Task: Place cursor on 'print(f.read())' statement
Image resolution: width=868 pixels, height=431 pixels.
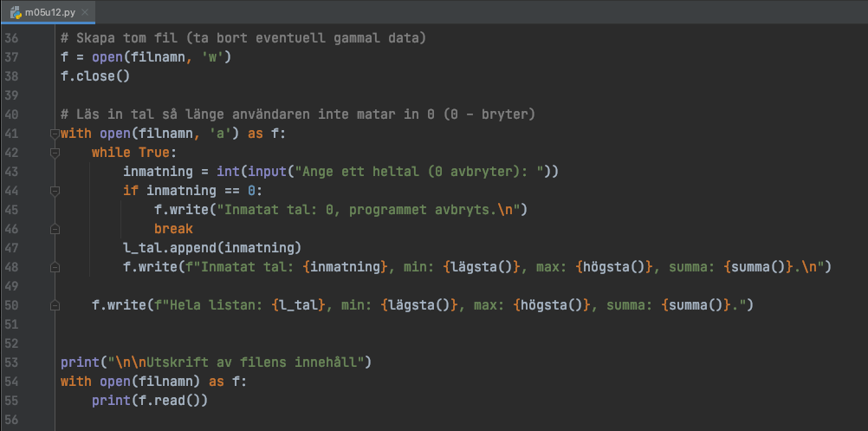Action: 149,401
